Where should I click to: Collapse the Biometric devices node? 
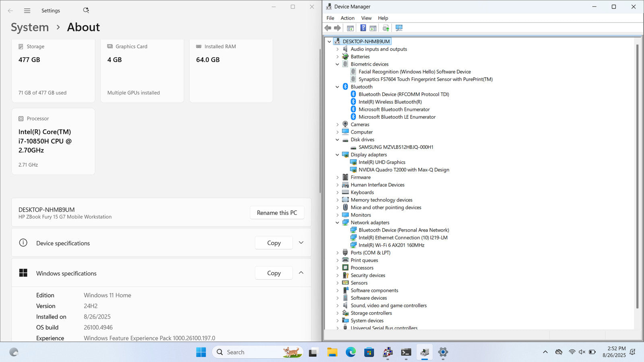pos(337,64)
